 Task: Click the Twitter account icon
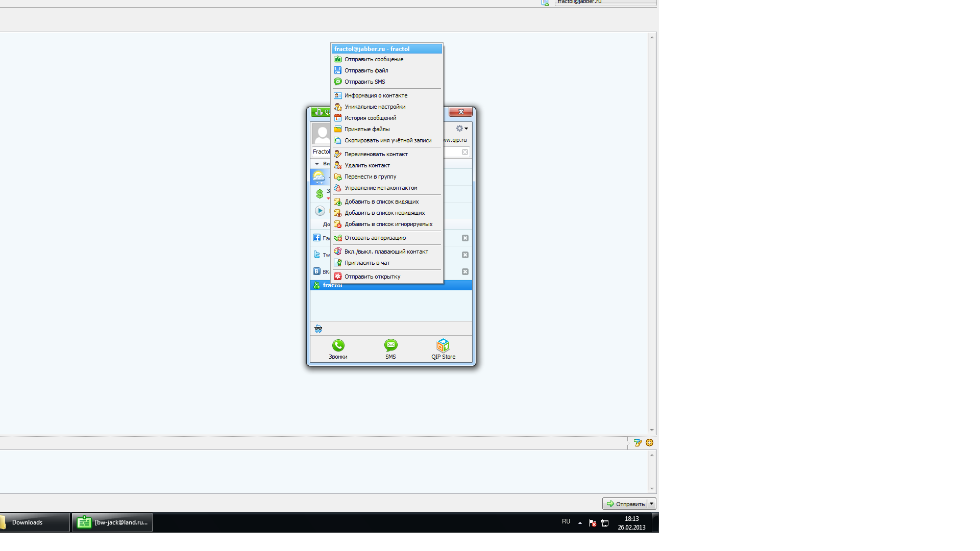(x=317, y=255)
